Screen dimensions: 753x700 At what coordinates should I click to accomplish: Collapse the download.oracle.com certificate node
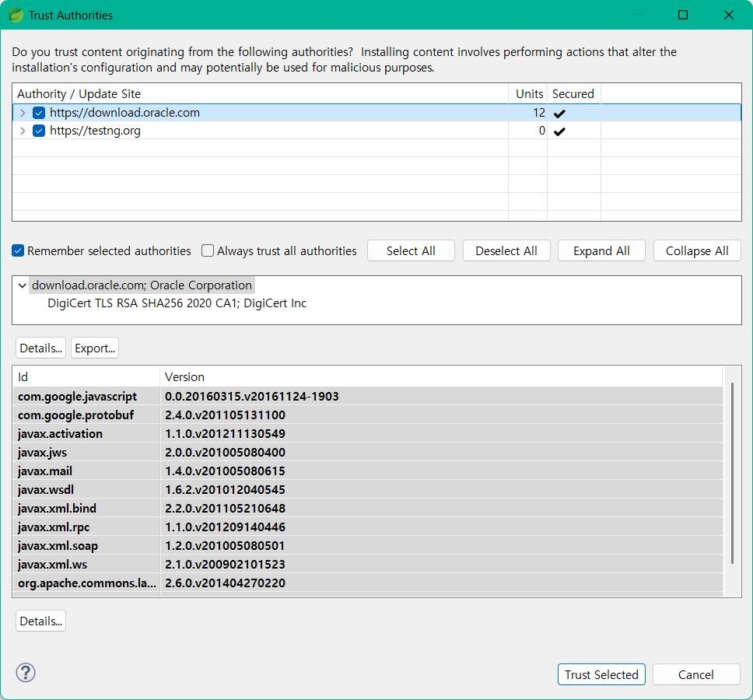pyautogui.click(x=22, y=285)
